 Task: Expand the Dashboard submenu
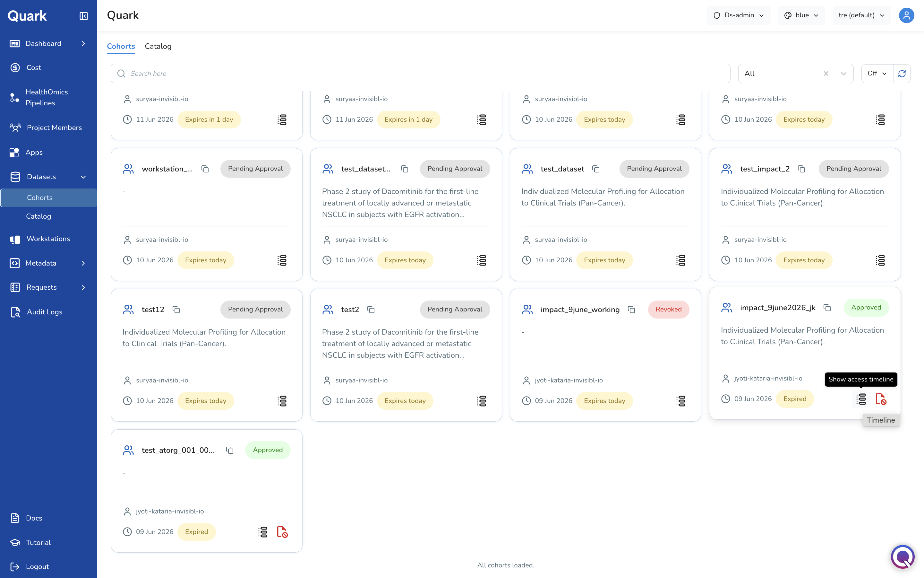83,44
